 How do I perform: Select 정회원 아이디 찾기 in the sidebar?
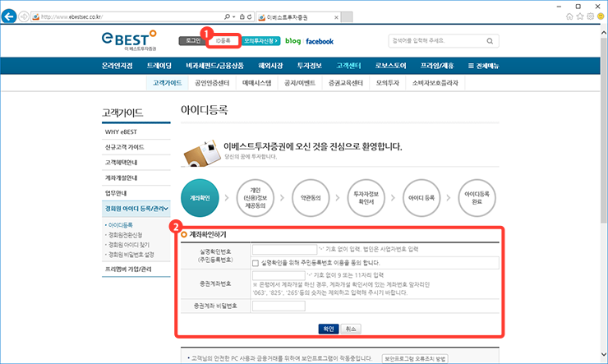[128, 245]
